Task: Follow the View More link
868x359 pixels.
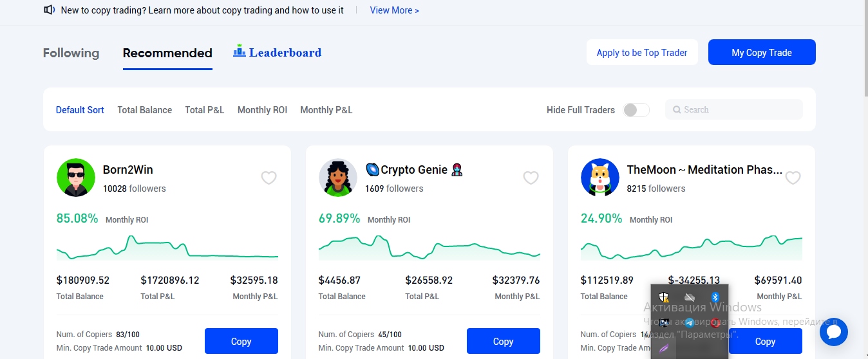Action: click(395, 10)
